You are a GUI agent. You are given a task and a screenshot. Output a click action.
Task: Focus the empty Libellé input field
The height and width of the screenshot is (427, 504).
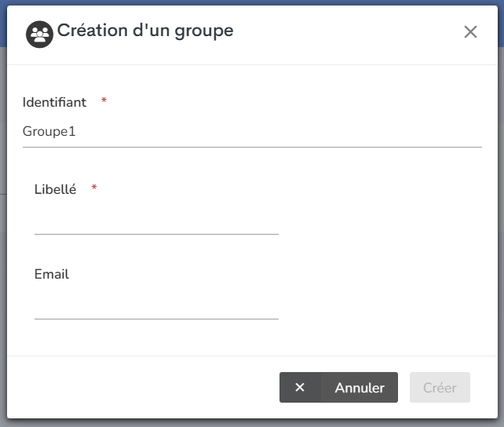tap(156, 219)
